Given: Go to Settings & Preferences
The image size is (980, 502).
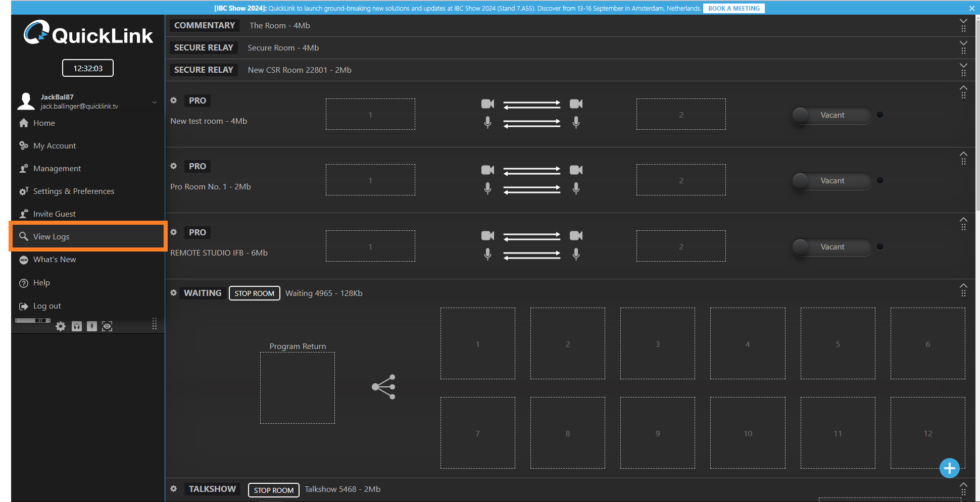Looking at the screenshot, I should click(73, 191).
